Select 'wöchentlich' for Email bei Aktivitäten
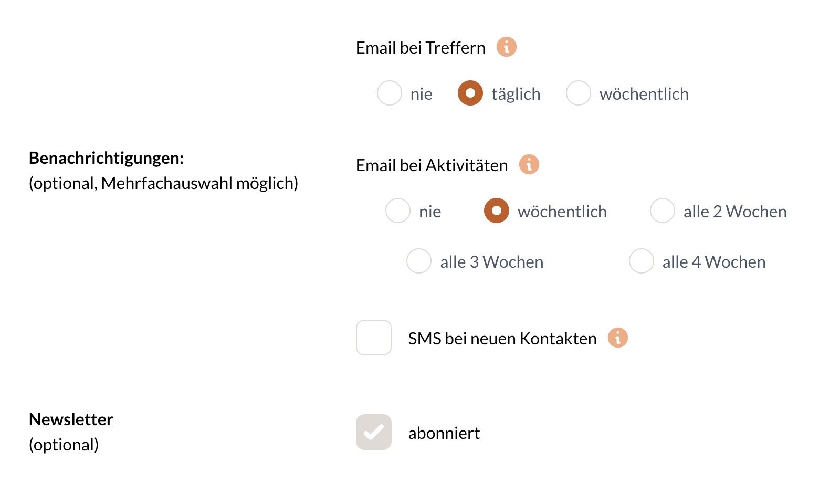 [x=496, y=211]
